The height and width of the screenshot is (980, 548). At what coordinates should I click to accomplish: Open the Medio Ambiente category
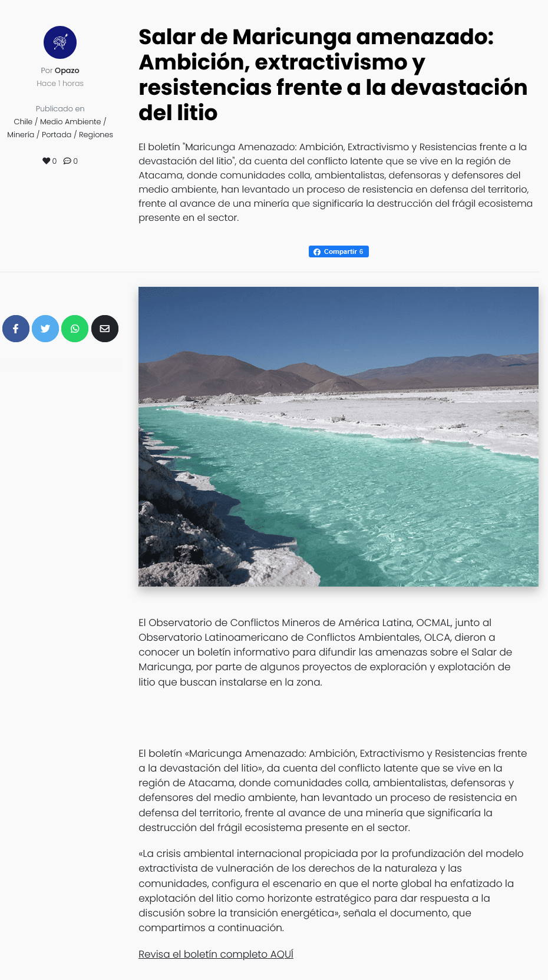[71, 121]
